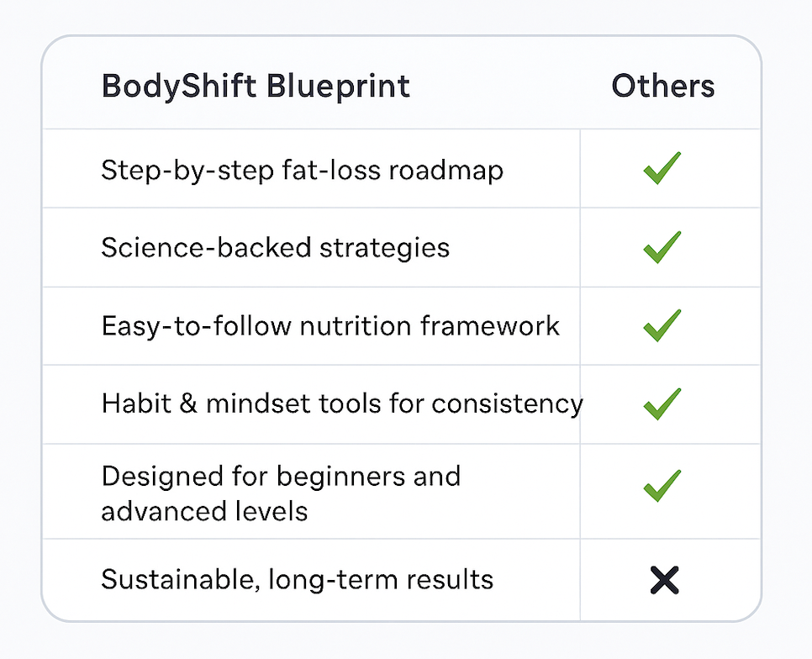Viewport: 812px width, 659px height.
Task: Click the Step-by-step fat-loss roadmap text
Action: [x=302, y=171]
